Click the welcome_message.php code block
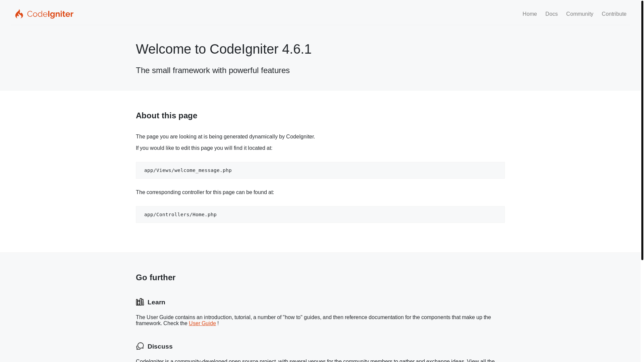Viewport: 644px width, 362px height. click(x=320, y=170)
